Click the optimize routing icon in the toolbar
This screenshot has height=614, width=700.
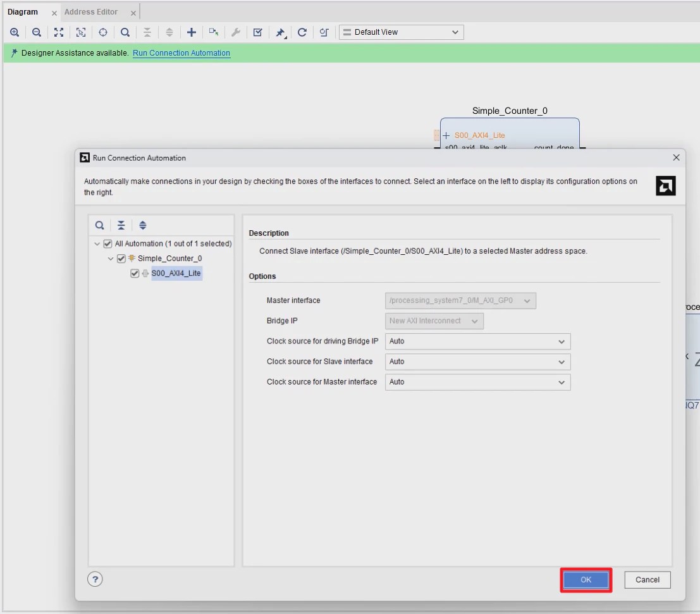click(324, 32)
